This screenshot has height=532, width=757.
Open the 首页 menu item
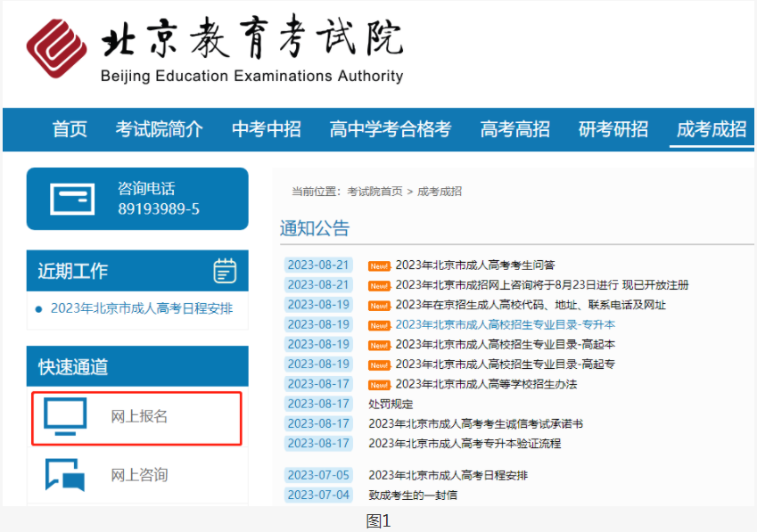pyautogui.click(x=69, y=129)
